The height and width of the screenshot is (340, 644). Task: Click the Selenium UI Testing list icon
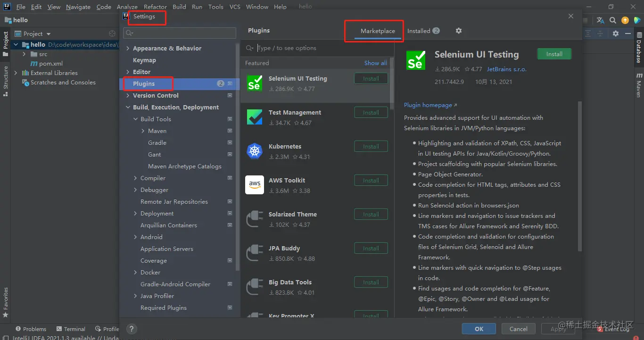pyautogui.click(x=255, y=82)
